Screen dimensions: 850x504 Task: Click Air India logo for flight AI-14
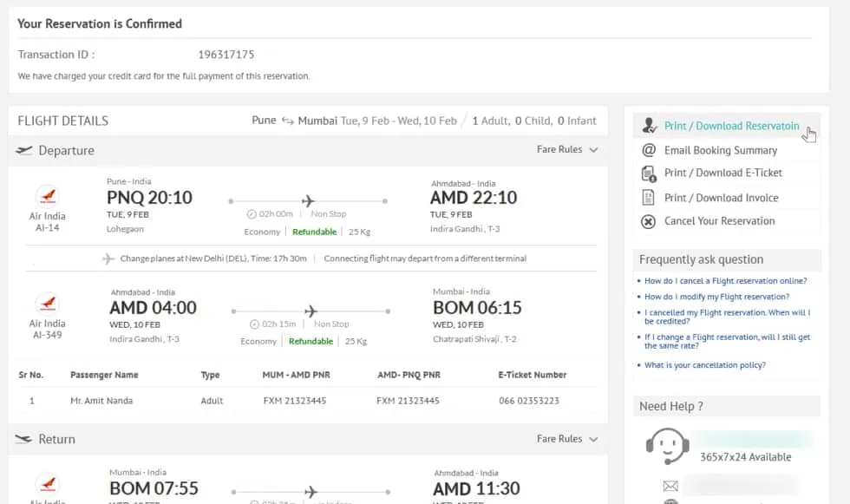(x=48, y=196)
